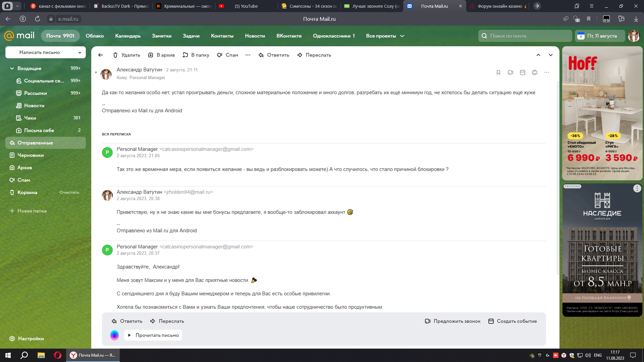
Task: Open Настройки at bottom of sidebar
Action: point(27,339)
